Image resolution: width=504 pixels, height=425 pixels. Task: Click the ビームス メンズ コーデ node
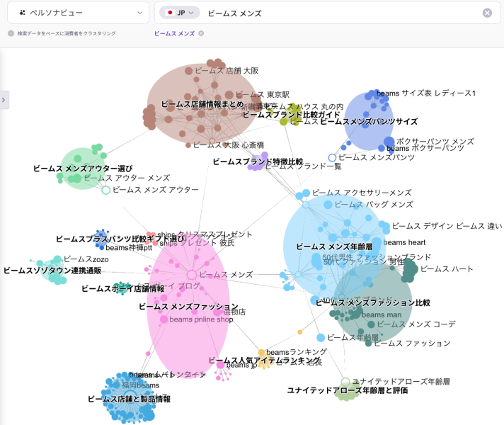click(371, 324)
